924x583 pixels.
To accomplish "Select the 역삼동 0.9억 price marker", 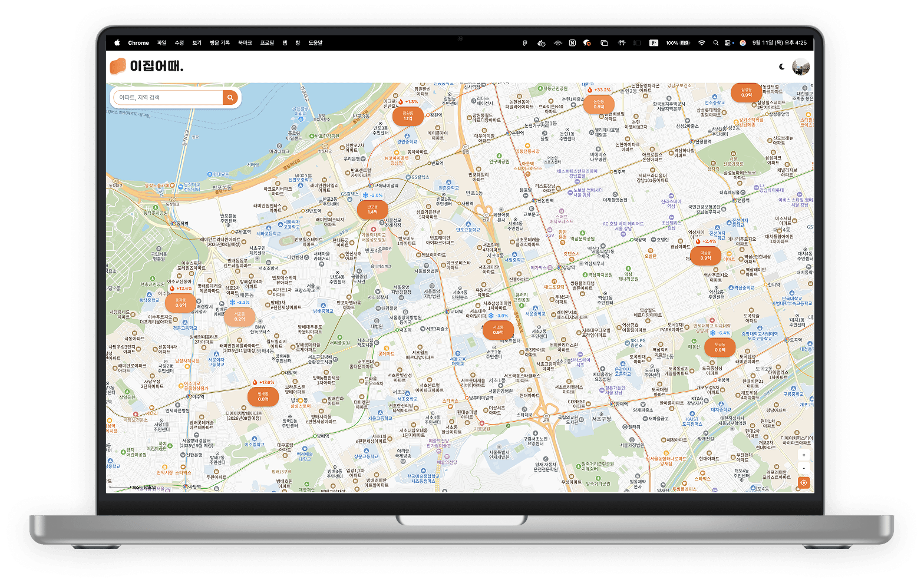I will (705, 256).
